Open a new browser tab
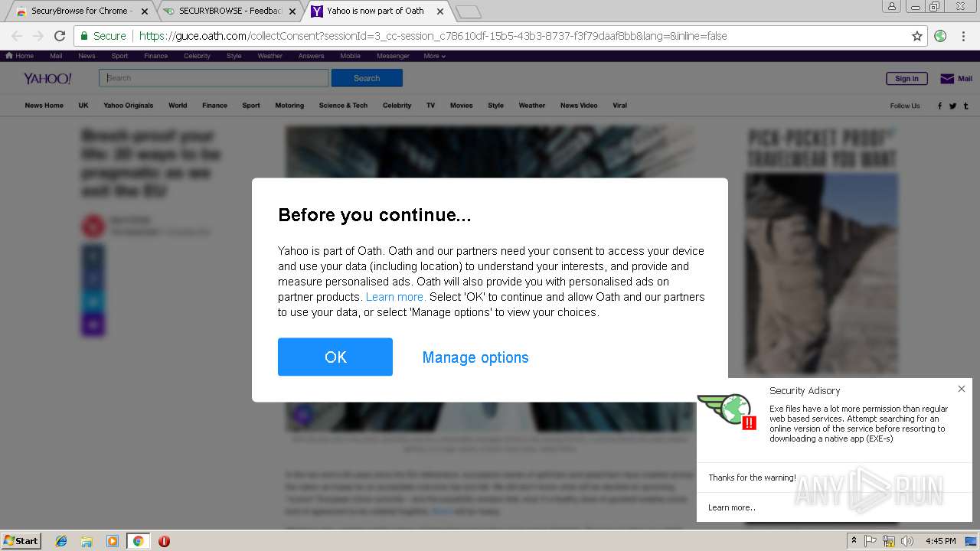 (x=468, y=11)
